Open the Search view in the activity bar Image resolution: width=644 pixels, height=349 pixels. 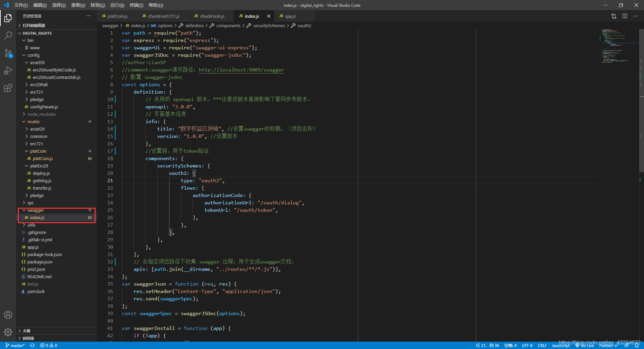point(8,35)
